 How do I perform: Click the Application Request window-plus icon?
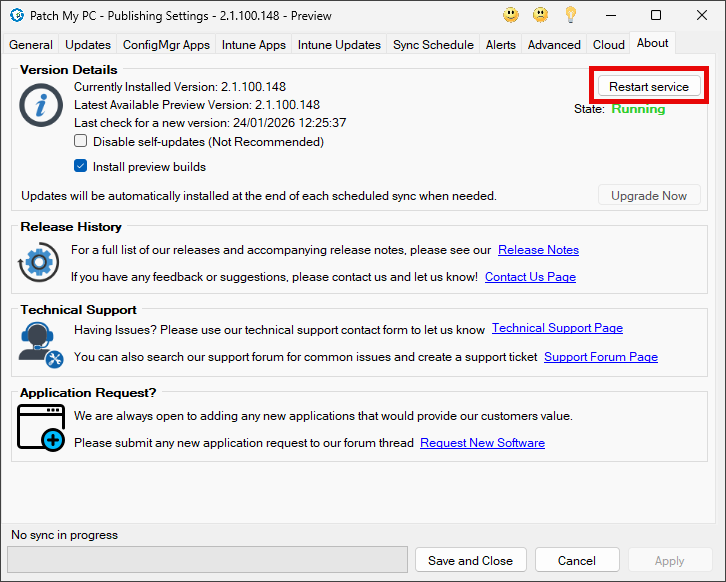pyautogui.click(x=41, y=428)
